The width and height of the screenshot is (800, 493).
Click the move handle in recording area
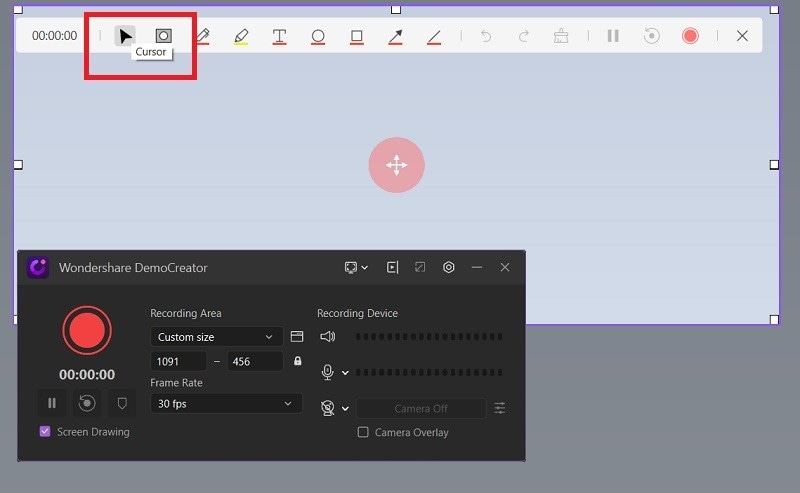[x=396, y=165]
